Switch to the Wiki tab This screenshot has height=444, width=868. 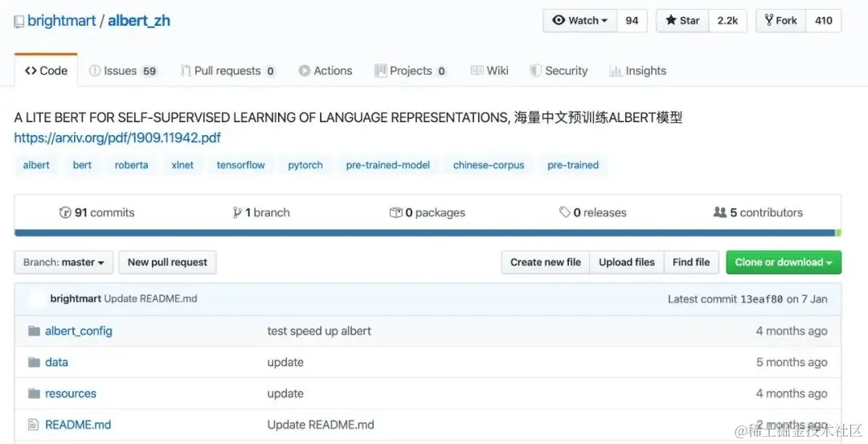pos(489,71)
